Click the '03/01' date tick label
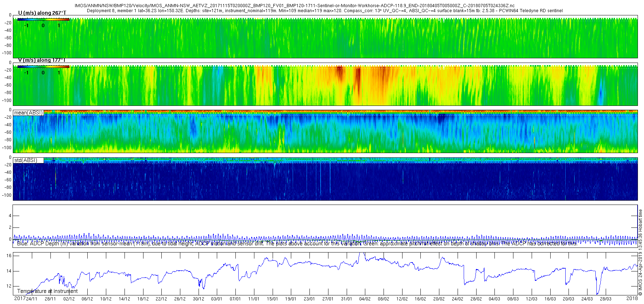This screenshot has height=304, width=644. [217, 299]
